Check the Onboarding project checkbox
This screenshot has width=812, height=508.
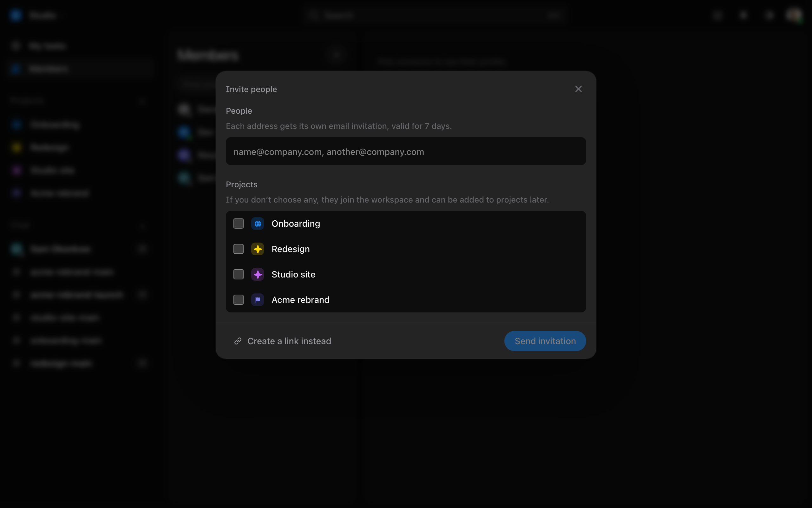(238, 224)
